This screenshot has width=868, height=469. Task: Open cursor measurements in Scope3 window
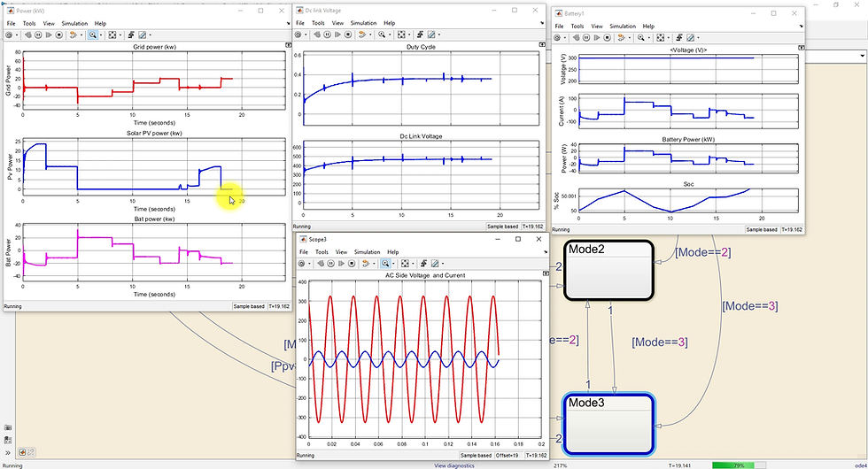tap(435, 264)
